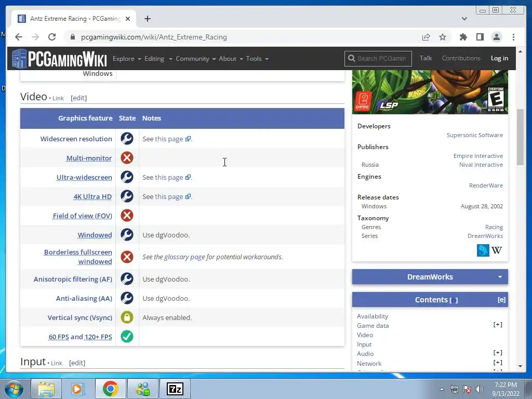Toggle the Contents [h] hide link
Screen dimensions: 532x399
[454, 300]
